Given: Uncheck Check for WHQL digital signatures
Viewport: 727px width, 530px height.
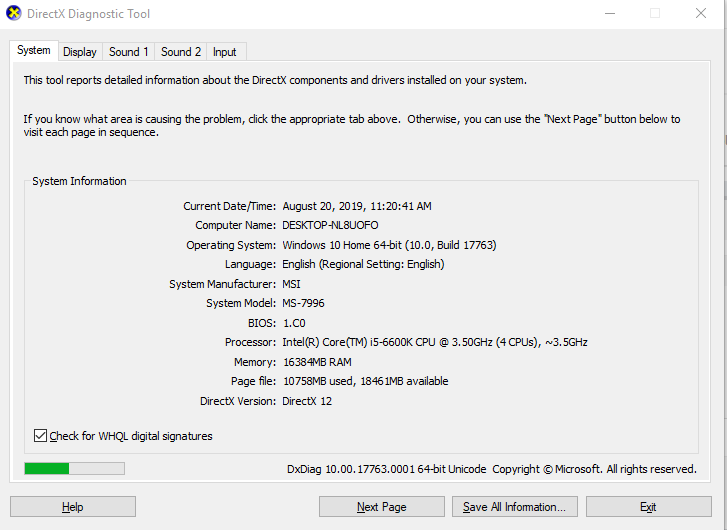Looking at the screenshot, I should pos(40,435).
